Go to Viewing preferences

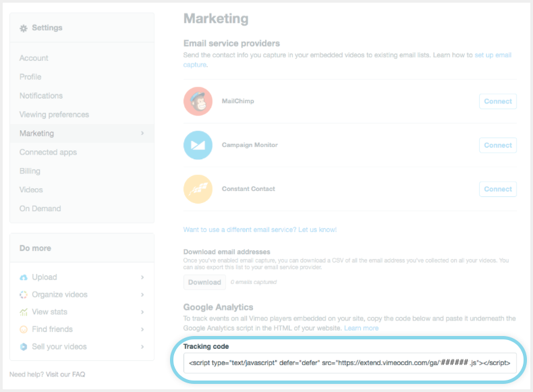pos(54,115)
